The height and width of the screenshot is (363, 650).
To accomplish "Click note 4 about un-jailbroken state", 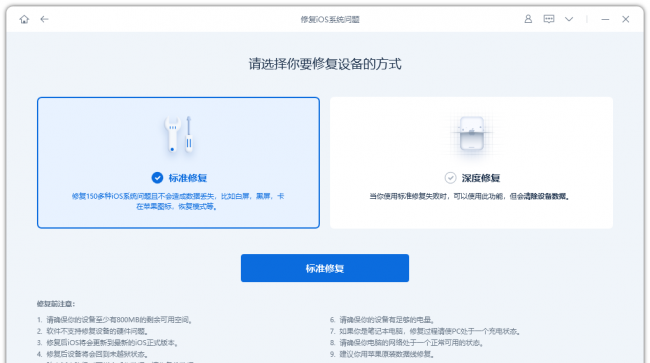I will tap(92, 354).
